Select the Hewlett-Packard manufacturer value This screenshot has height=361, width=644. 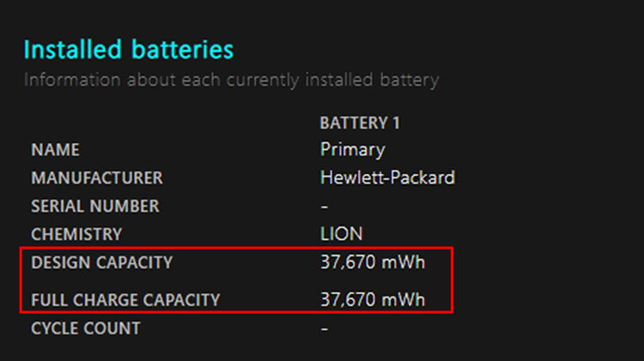(x=387, y=177)
